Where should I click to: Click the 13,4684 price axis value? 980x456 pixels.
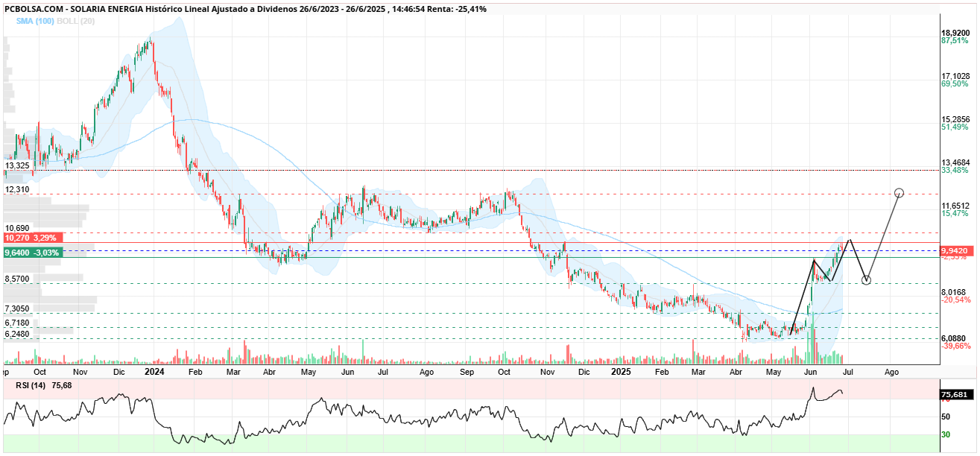click(x=955, y=162)
